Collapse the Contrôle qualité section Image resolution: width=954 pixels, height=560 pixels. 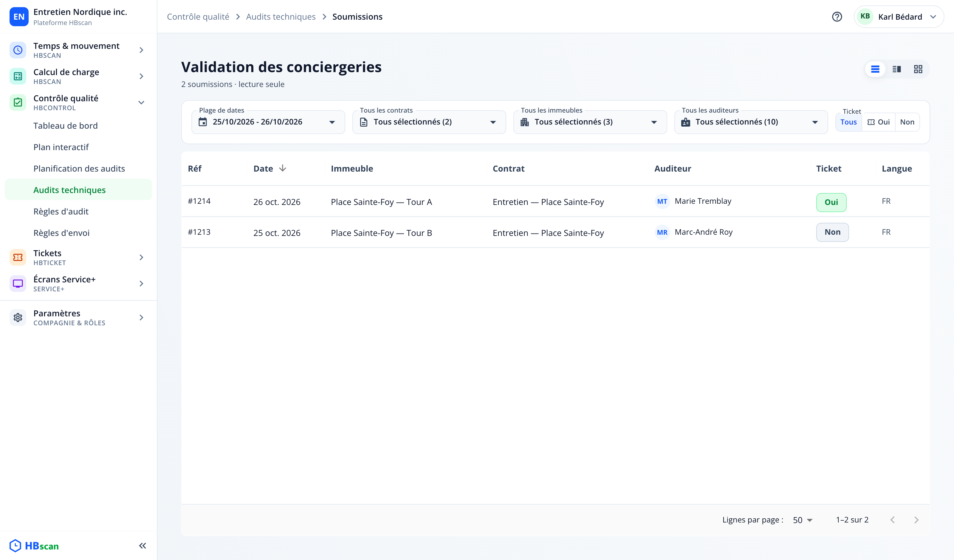(x=141, y=102)
